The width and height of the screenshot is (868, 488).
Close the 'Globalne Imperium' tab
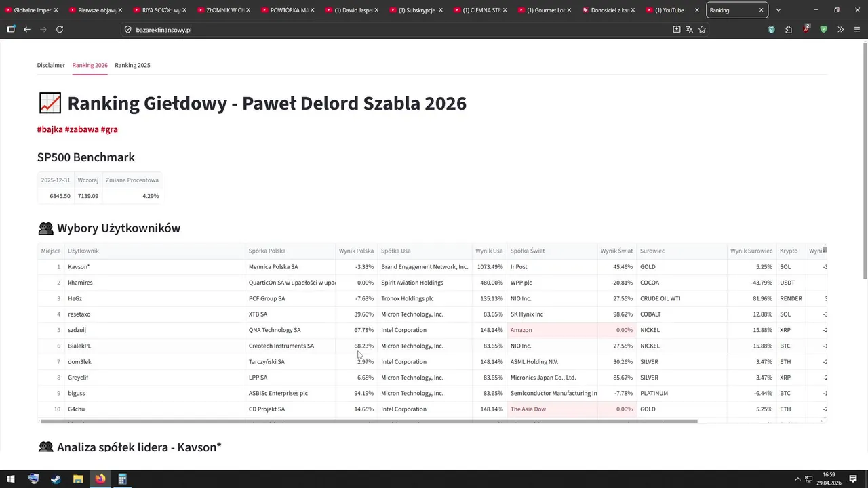(56, 10)
